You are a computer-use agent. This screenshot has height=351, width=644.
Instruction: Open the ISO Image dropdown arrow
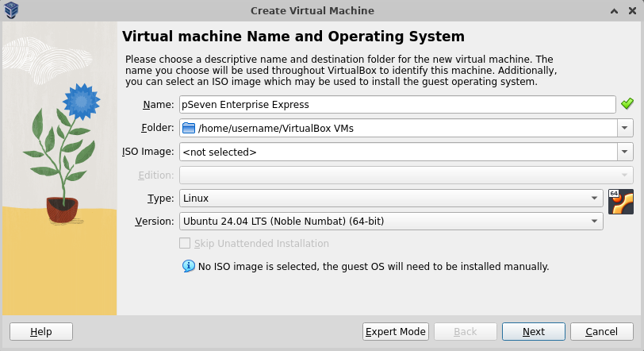pyautogui.click(x=625, y=152)
